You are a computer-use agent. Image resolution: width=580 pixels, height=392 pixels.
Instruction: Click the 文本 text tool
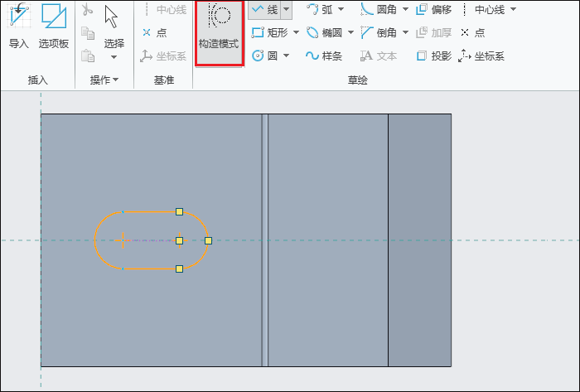coord(379,56)
